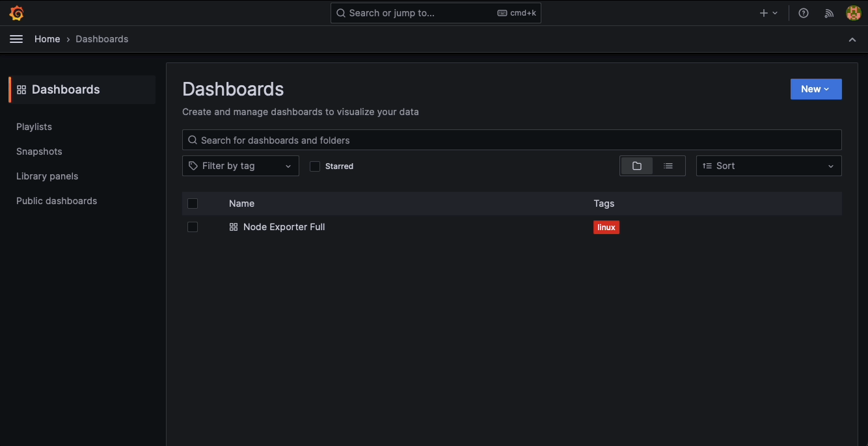Click the Grafana logo icon

(16, 12)
